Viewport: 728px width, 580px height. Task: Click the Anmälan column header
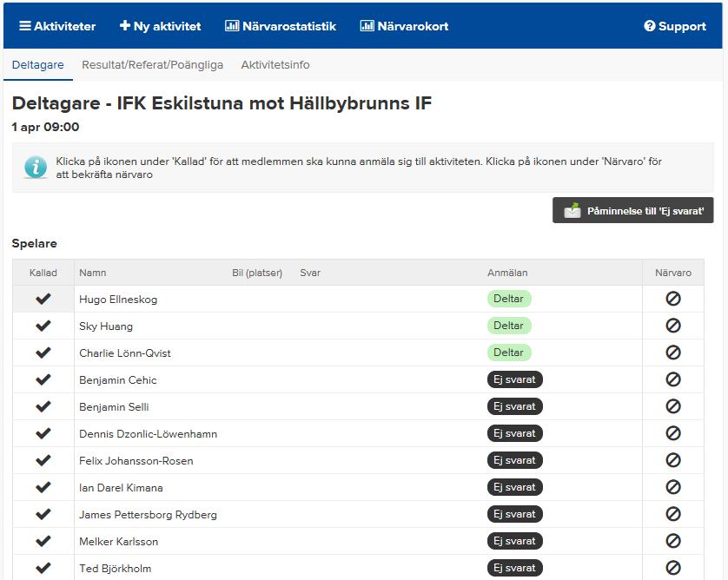(x=507, y=273)
